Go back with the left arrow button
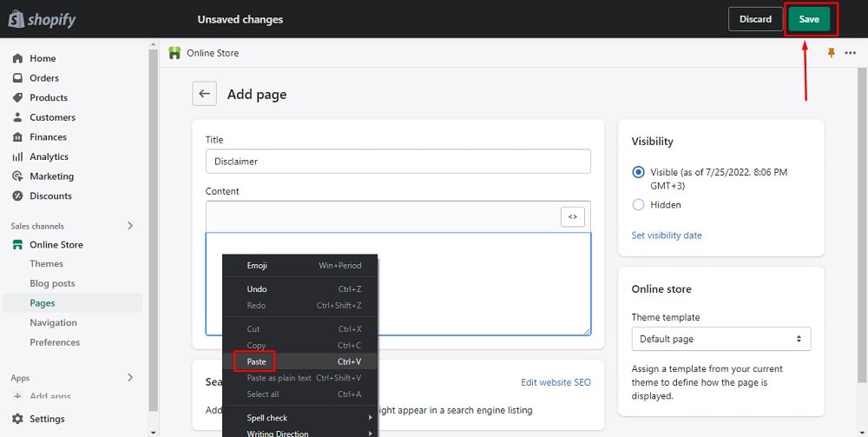Viewport: 868px width, 437px height. click(204, 94)
